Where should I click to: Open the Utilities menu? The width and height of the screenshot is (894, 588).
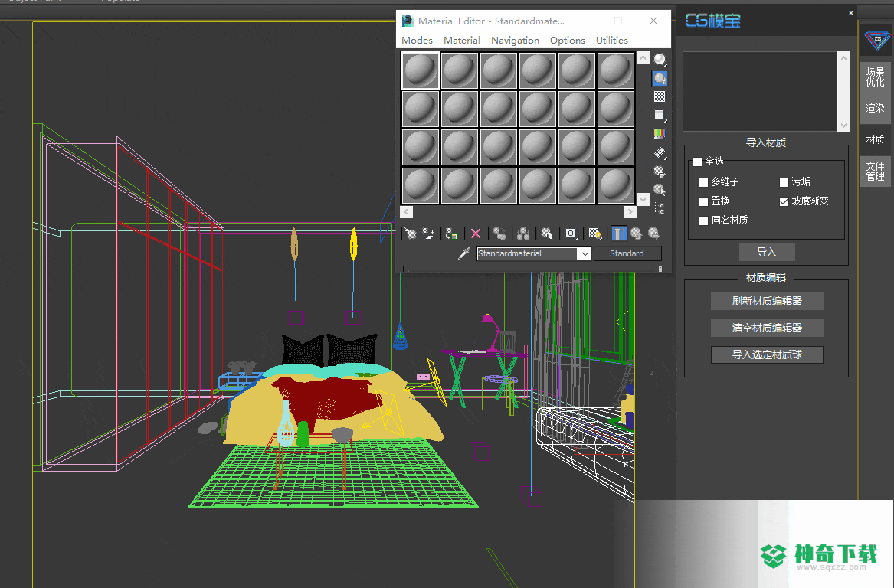612,41
